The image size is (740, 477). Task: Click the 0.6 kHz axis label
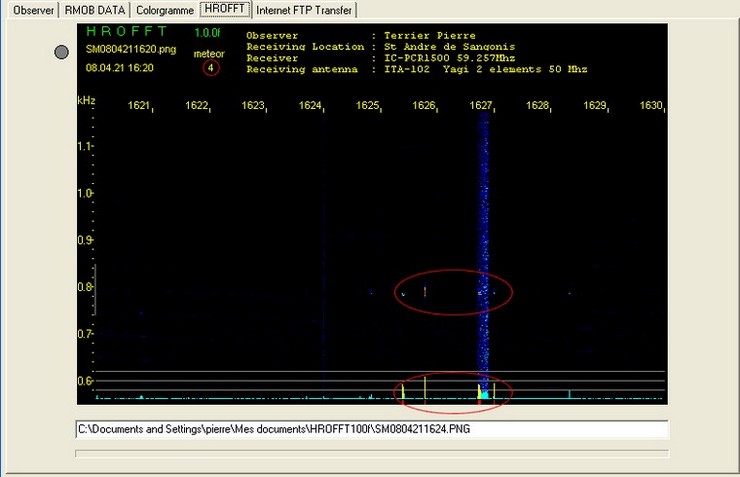(x=85, y=380)
